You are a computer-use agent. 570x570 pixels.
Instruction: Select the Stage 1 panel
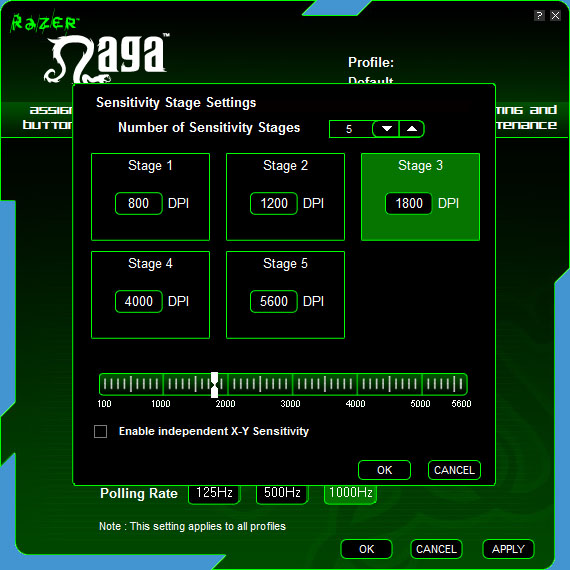150,197
